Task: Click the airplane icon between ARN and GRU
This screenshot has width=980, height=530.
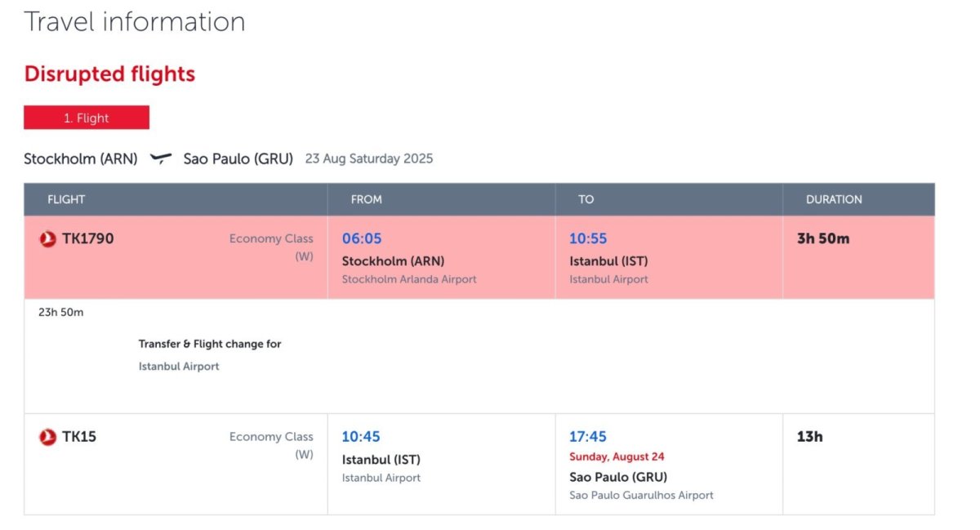Action: click(x=161, y=158)
